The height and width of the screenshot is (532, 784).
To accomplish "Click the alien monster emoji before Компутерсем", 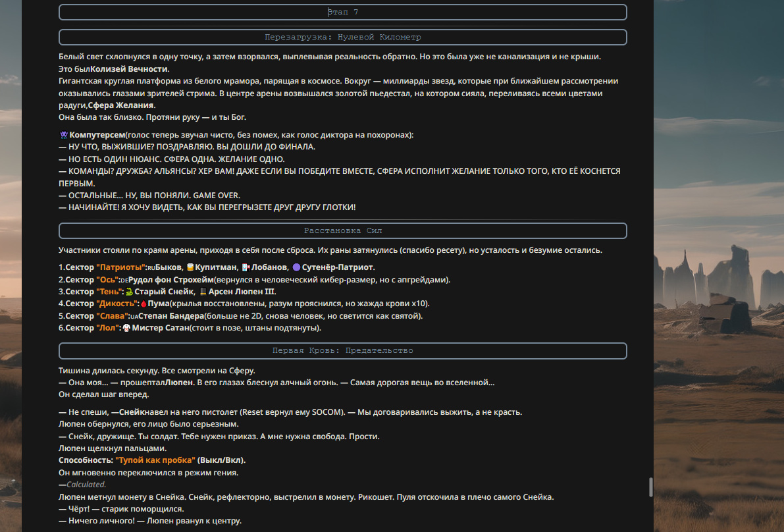I will [x=63, y=135].
